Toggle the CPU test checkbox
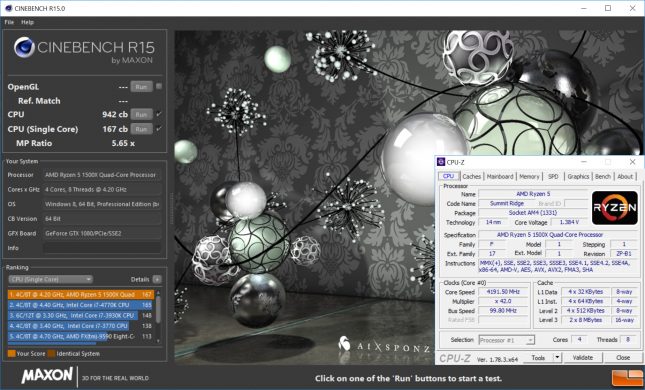This screenshot has height=390, width=645. click(159, 114)
